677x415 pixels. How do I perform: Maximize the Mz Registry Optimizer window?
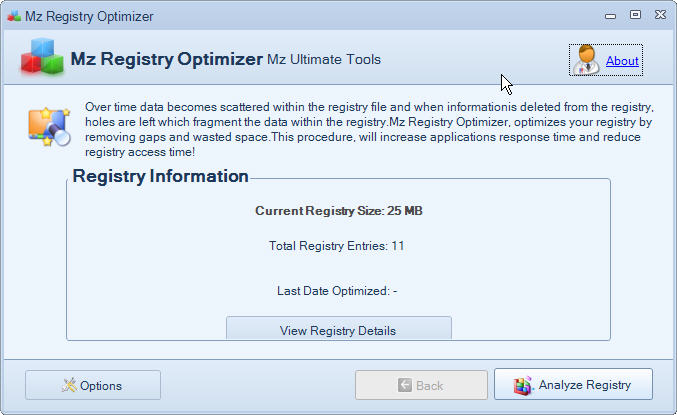635,15
